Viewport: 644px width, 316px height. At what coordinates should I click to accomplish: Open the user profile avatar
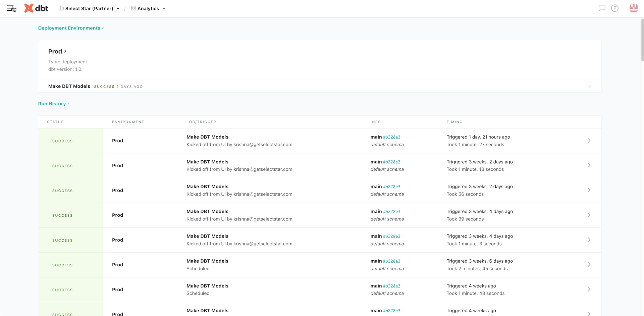pos(633,8)
